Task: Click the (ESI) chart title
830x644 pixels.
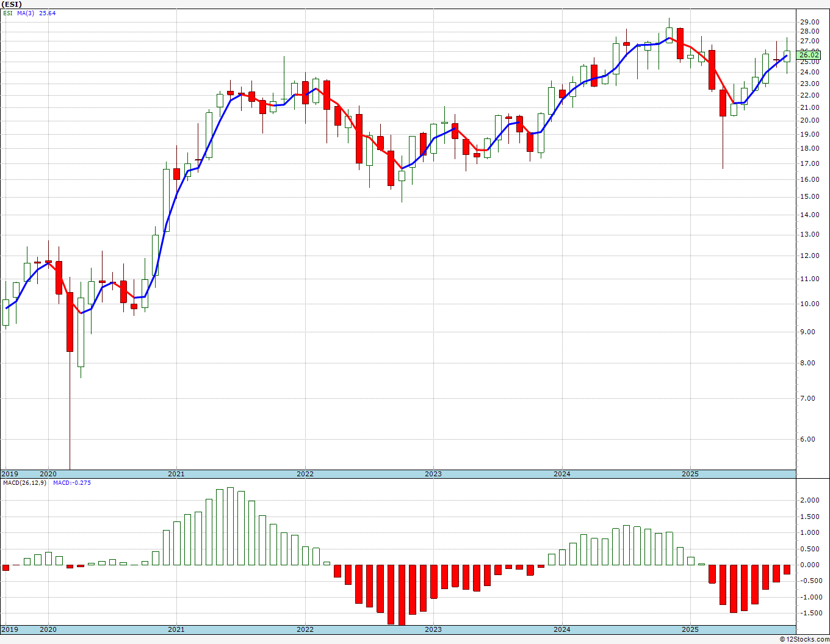Action: pyautogui.click(x=11, y=4)
